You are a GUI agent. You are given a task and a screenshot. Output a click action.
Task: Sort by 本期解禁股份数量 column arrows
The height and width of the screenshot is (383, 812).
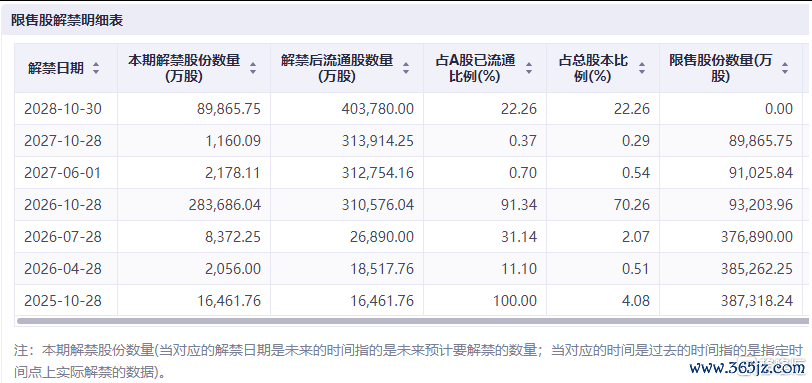253,68
